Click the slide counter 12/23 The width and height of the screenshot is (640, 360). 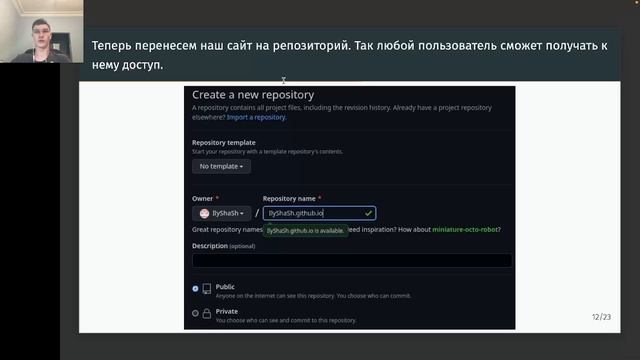[601, 317]
